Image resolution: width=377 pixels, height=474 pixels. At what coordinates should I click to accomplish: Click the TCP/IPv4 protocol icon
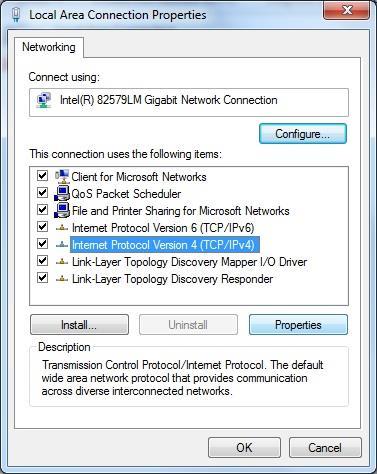[62, 245]
